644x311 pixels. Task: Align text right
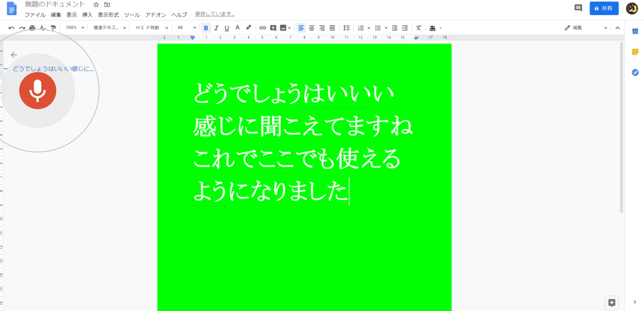(322, 27)
